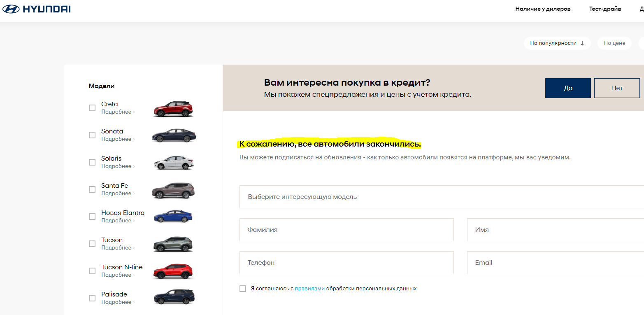
Task: Select the Creta model name
Action: [109, 104]
